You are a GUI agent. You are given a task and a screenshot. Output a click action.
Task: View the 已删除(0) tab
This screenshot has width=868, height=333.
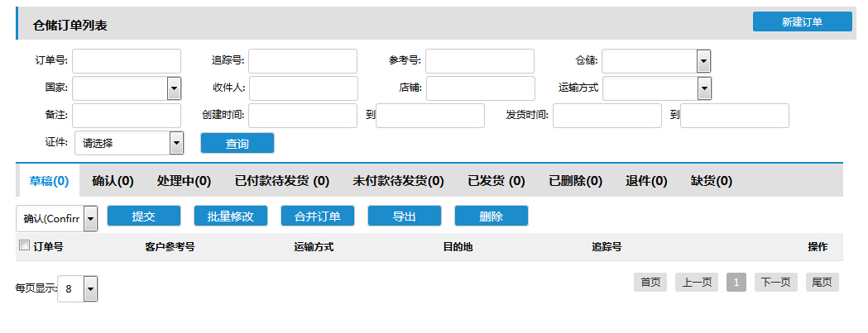(576, 181)
